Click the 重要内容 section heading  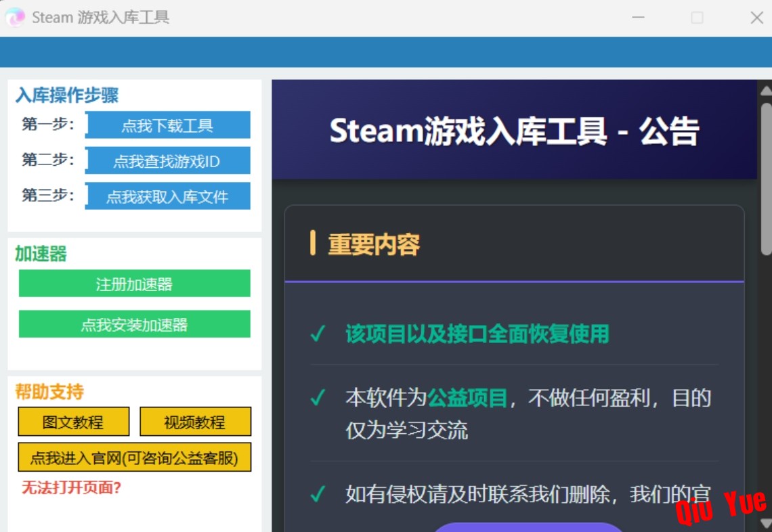[x=374, y=244]
